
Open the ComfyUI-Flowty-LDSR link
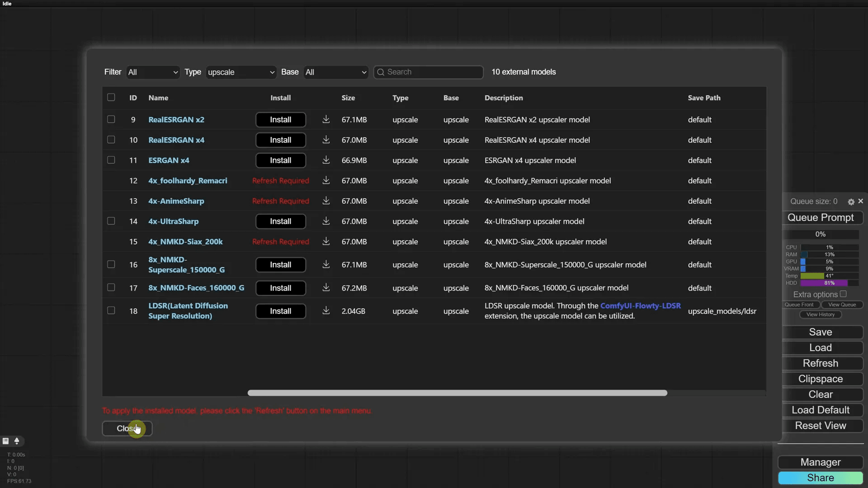click(x=640, y=306)
